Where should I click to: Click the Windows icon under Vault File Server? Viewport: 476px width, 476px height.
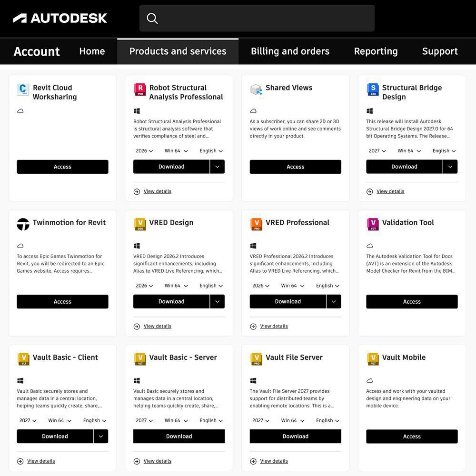tap(253, 380)
